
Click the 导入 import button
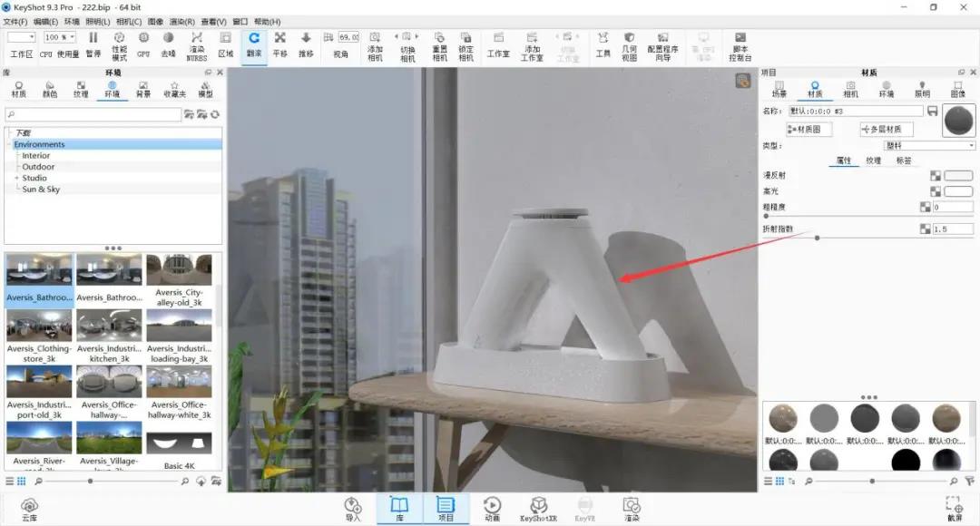[352, 509]
